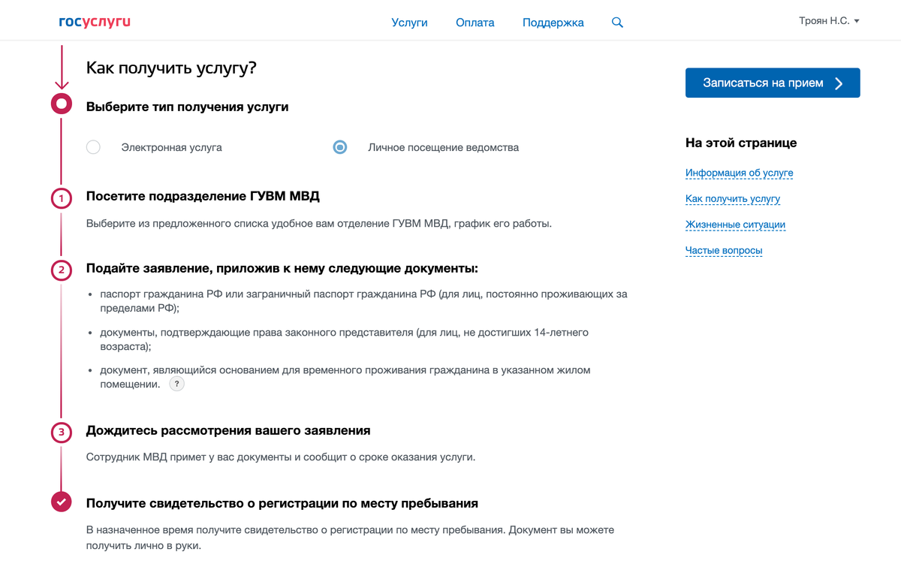Open the Поддержка menu
The image size is (901, 588).
(553, 23)
